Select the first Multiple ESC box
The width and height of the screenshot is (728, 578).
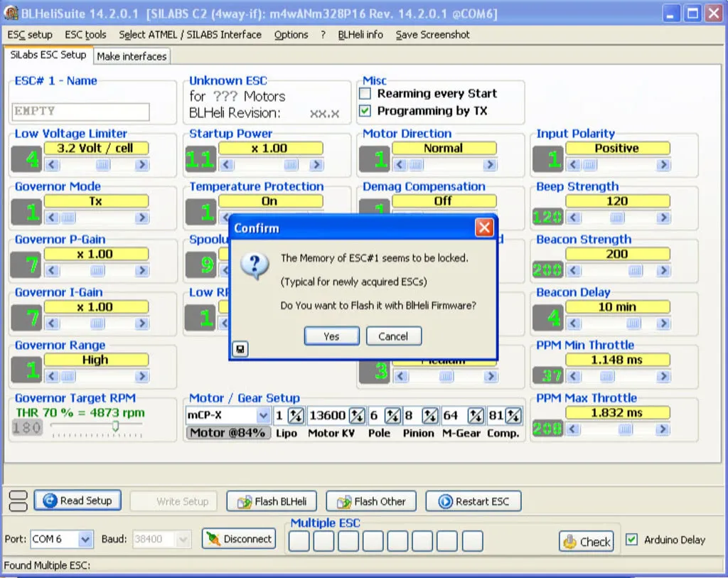(299, 541)
